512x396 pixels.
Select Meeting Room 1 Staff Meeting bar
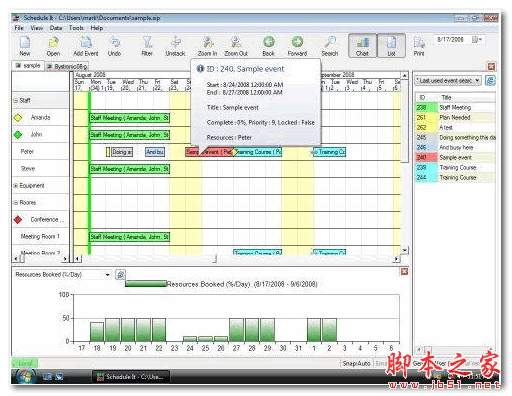[x=130, y=237]
